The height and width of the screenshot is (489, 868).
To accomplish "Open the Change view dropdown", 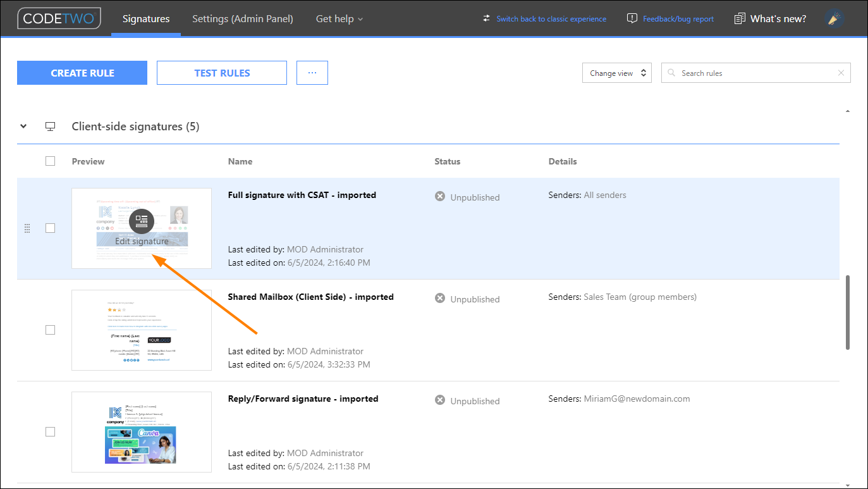I will tap(617, 73).
